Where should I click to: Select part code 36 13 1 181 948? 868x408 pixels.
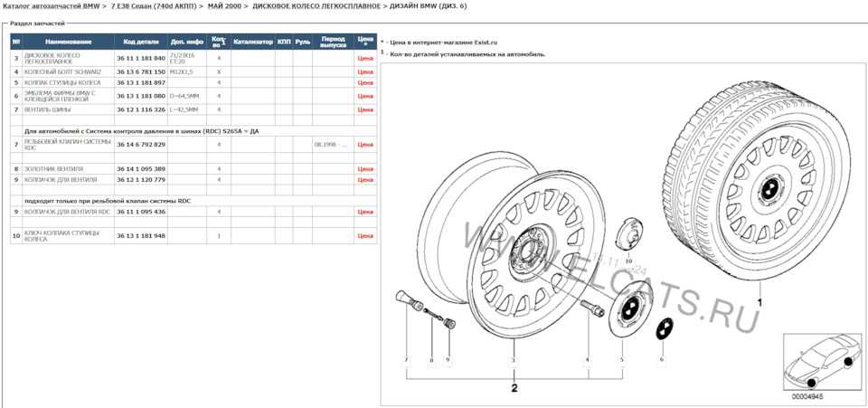(x=141, y=236)
